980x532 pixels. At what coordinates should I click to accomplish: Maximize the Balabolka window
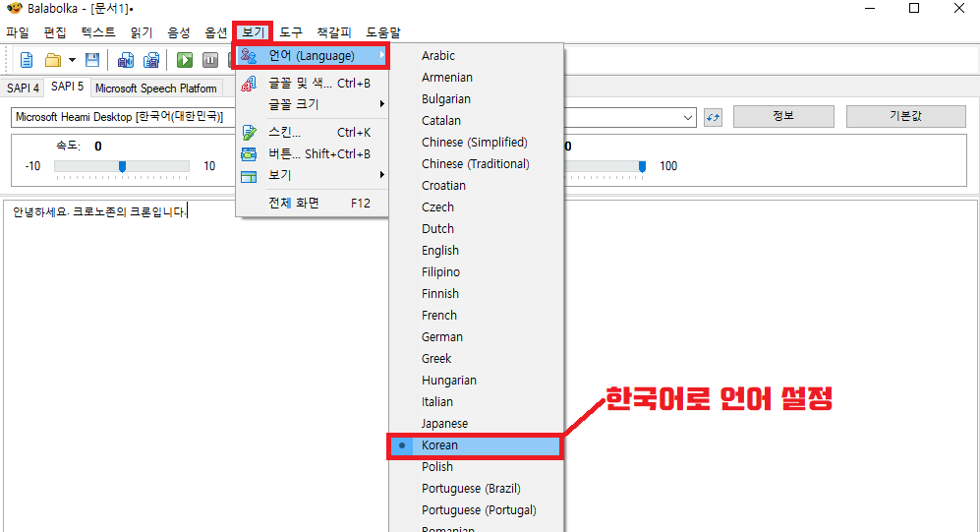pos(914,8)
